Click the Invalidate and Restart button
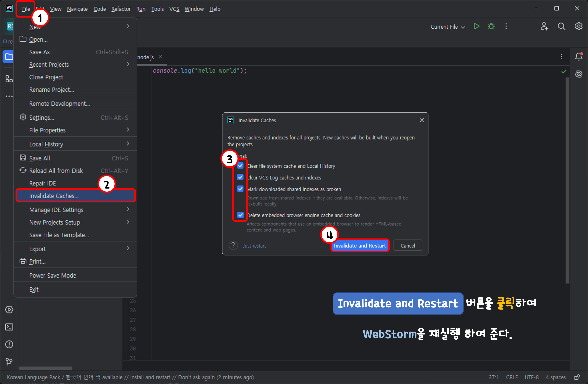 coord(360,245)
